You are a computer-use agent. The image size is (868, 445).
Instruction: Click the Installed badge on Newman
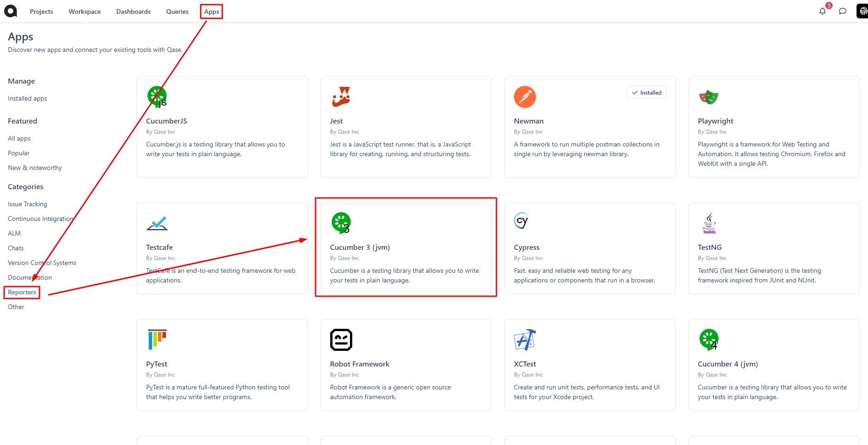tap(647, 92)
